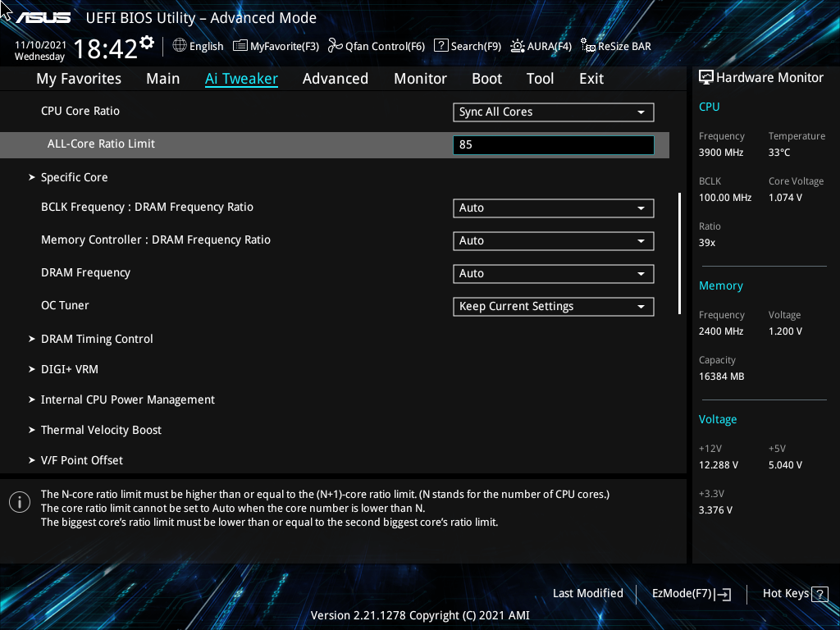Open the DRAM Frequency dropdown

pos(554,273)
